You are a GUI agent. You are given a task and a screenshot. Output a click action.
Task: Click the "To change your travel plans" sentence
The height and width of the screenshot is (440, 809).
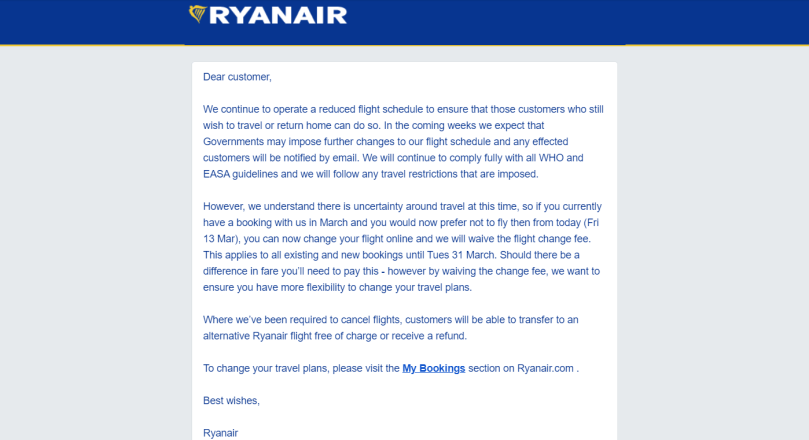pos(301,368)
